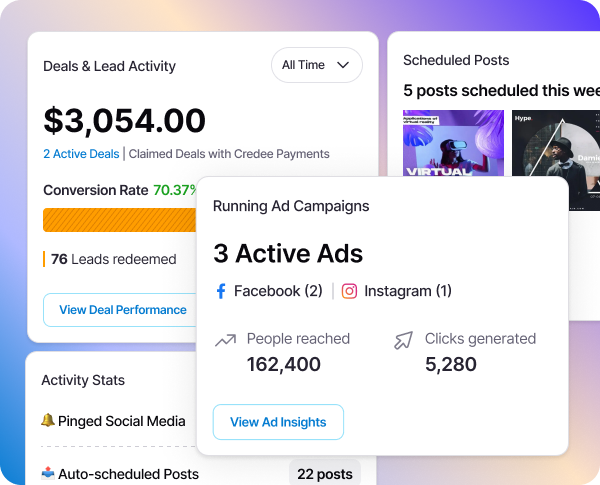
Task: Click the Clicks generated cursor icon
Action: point(403,341)
